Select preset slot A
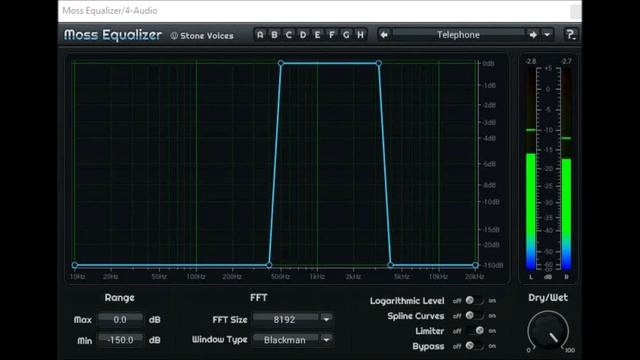 point(260,35)
